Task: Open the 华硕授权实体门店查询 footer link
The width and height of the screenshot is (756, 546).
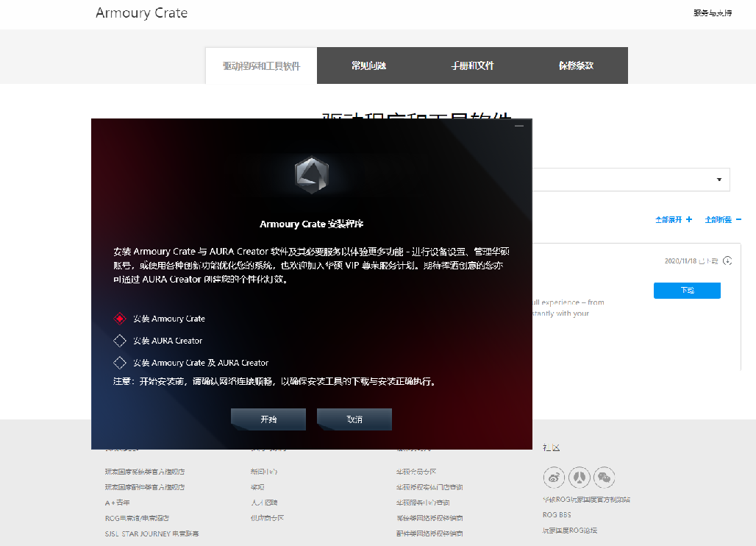Action: click(429, 487)
